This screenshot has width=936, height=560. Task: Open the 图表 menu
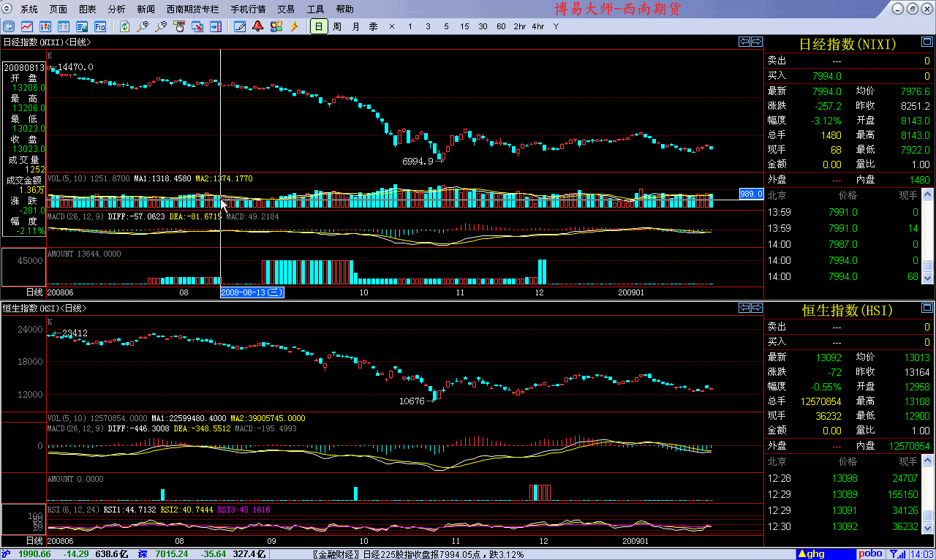[x=88, y=10]
